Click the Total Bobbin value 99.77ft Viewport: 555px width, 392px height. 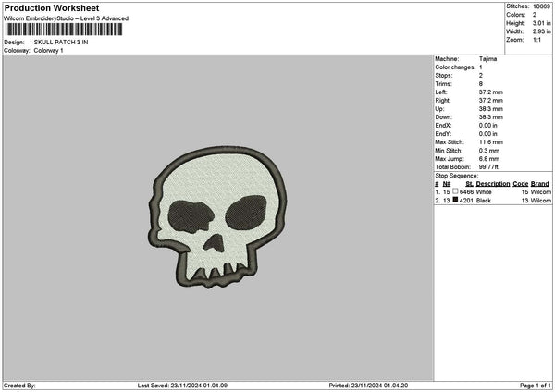(488, 167)
